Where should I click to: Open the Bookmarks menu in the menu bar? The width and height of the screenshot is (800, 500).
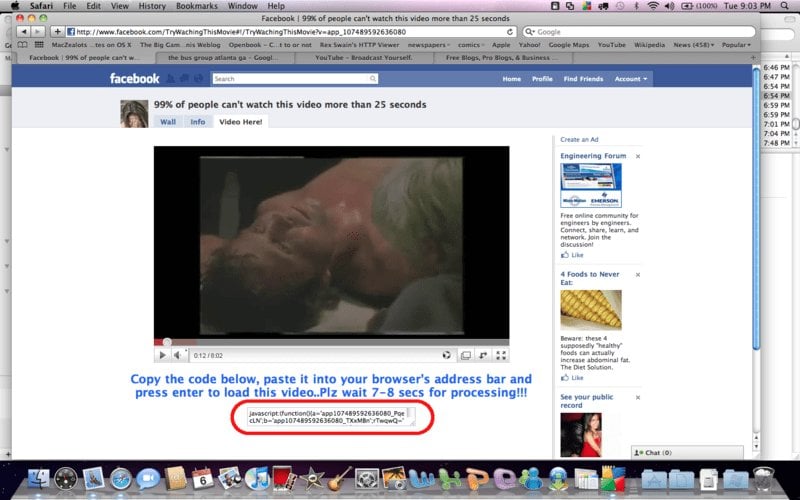[189, 6]
